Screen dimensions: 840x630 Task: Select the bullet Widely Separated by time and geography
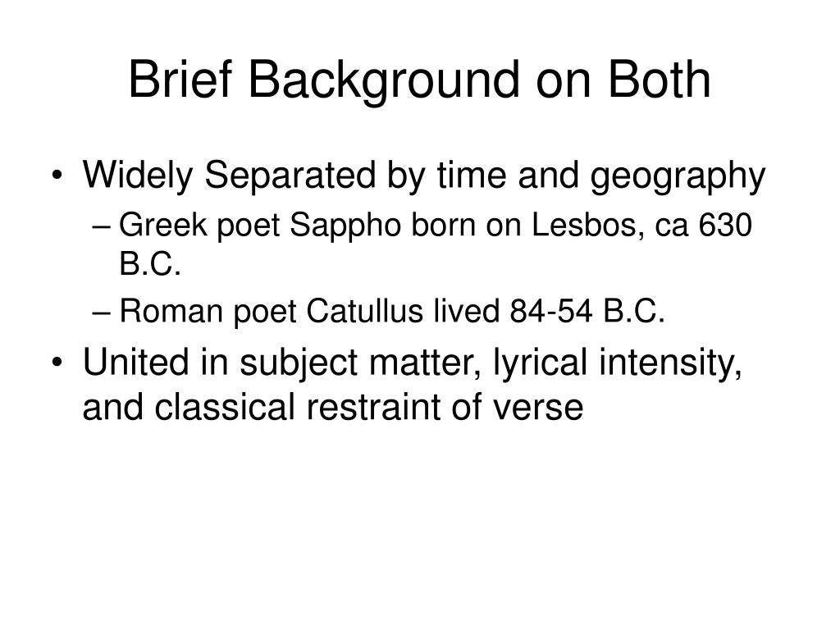click(424, 176)
